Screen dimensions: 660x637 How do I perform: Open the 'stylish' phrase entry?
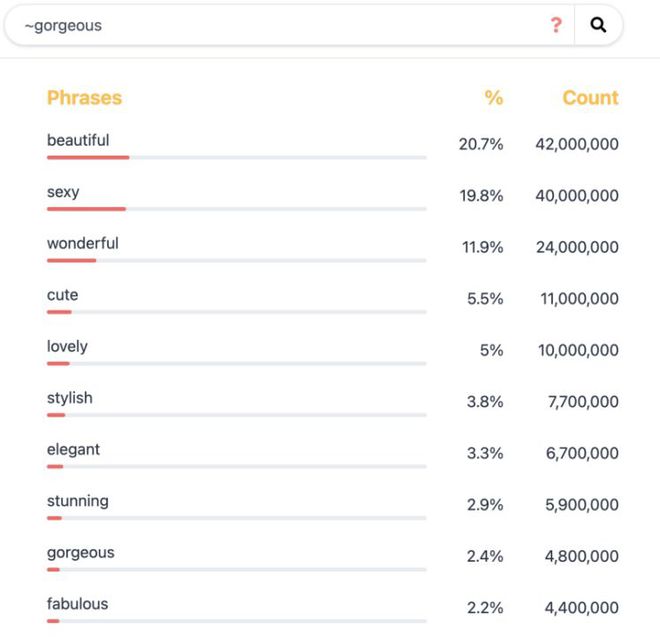click(x=69, y=398)
